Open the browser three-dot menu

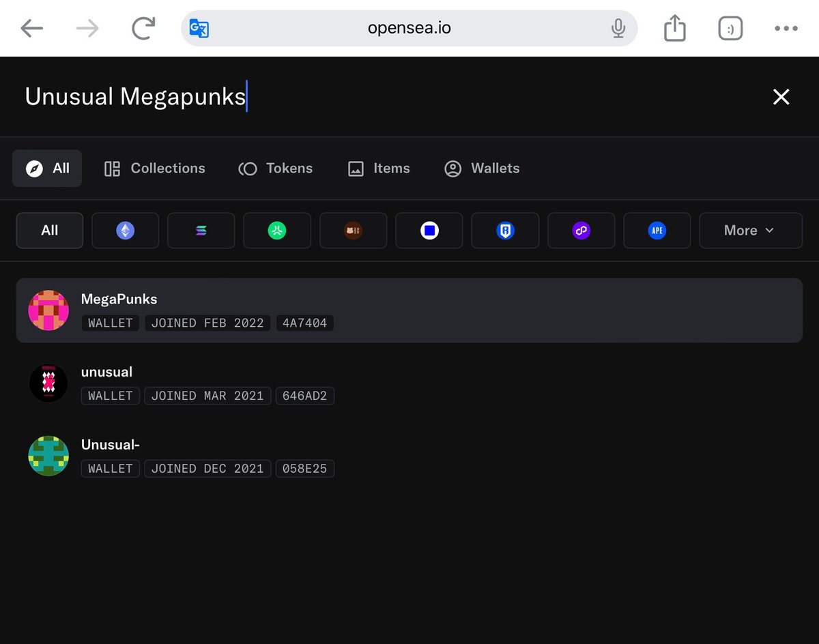[786, 28]
